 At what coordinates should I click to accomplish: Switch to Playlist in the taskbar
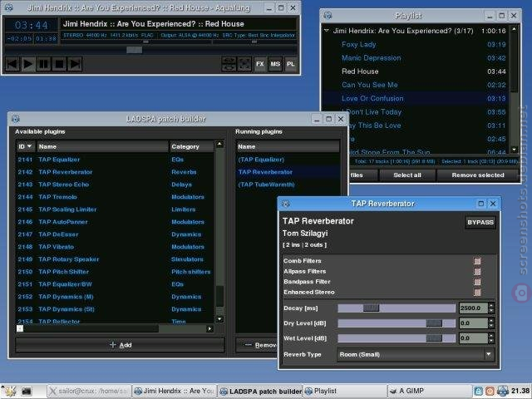point(344,392)
